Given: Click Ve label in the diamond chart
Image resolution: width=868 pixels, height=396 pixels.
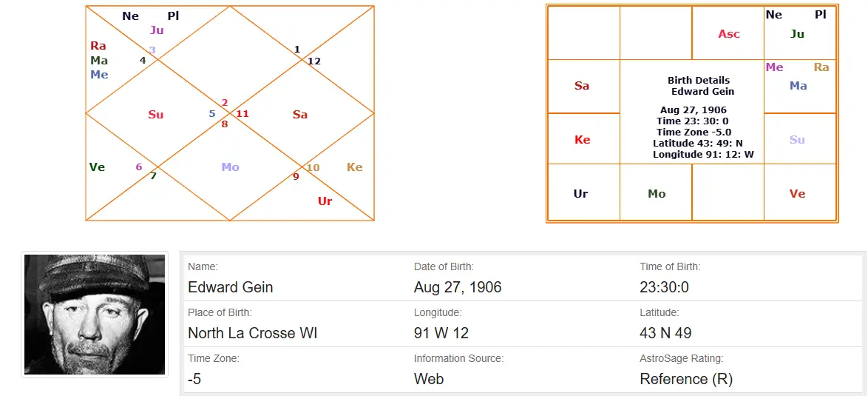Looking at the screenshot, I should (97, 167).
